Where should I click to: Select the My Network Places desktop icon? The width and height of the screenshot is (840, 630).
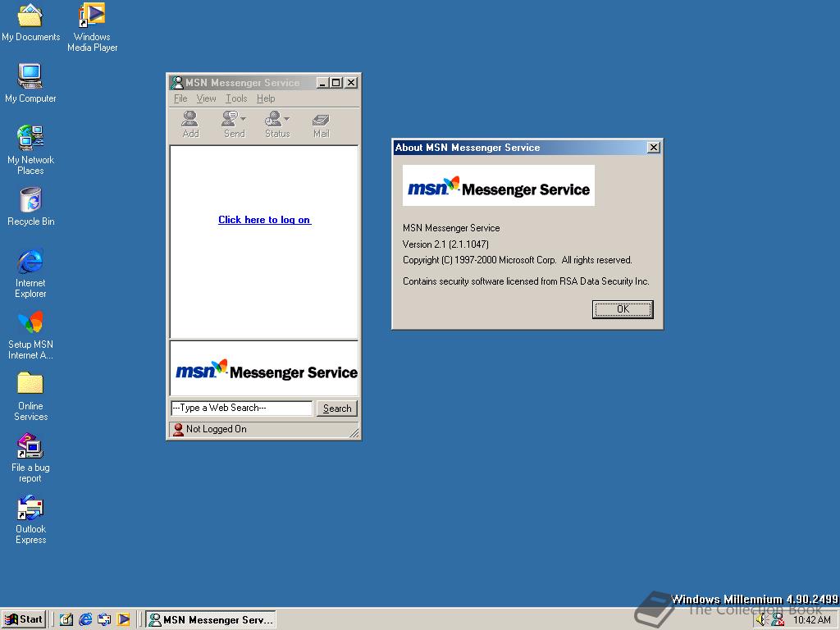pos(30,150)
